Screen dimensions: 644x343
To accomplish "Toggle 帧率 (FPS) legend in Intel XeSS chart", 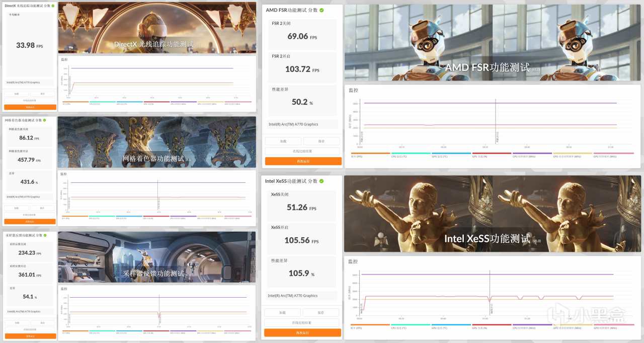I will pos(370,326).
